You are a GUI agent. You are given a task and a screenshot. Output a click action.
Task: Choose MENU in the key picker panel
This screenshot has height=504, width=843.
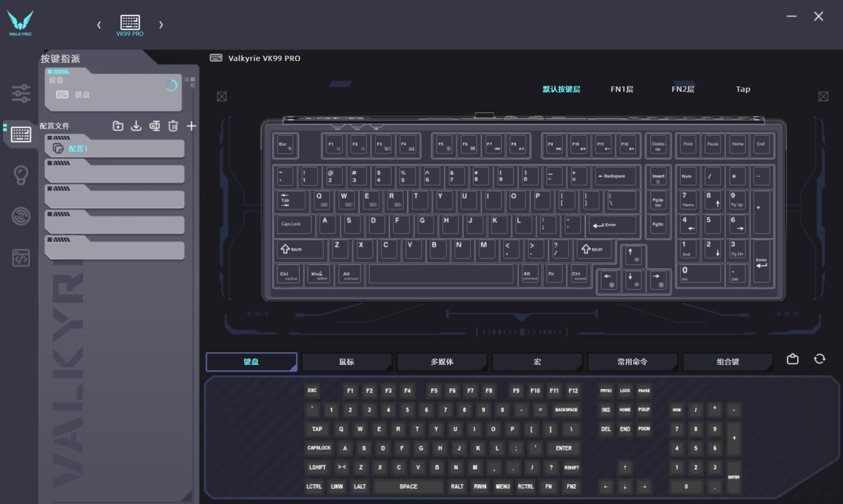point(503,486)
